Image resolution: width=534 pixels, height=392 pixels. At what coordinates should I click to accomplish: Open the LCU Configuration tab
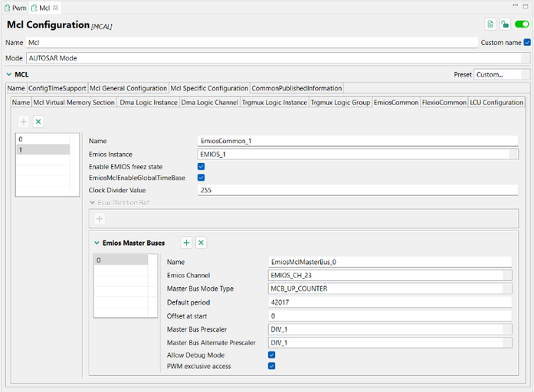[496, 102]
